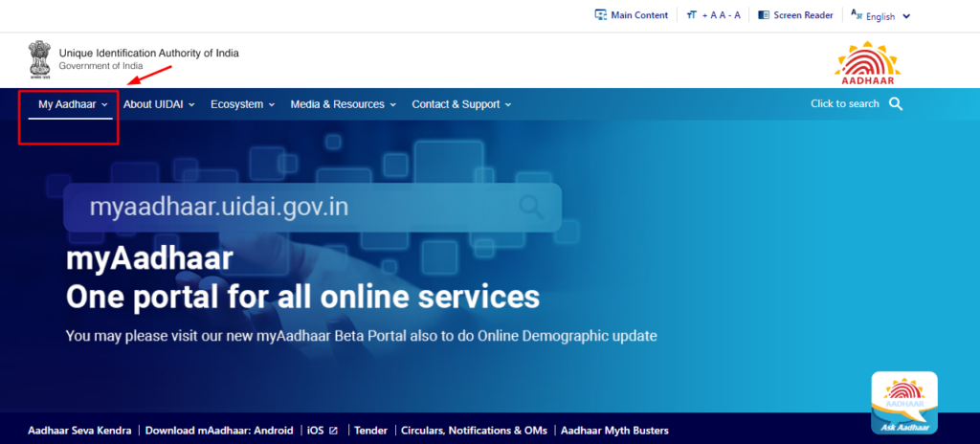
Task: Click the external link icon beside iOS
Action: [x=334, y=431]
